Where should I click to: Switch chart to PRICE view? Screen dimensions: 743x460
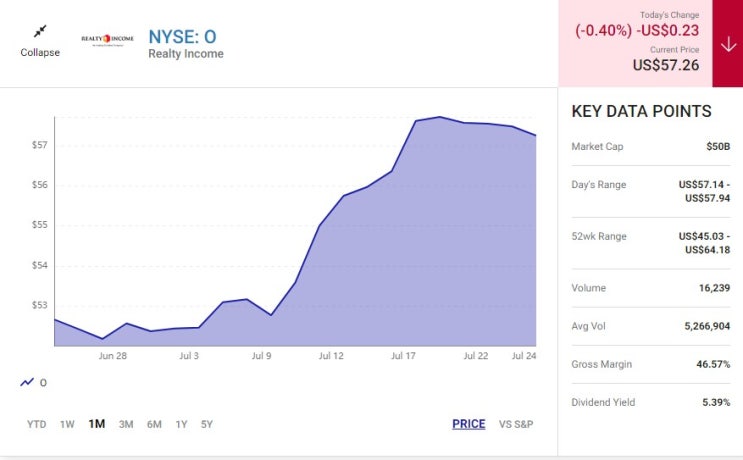[469, 424]
